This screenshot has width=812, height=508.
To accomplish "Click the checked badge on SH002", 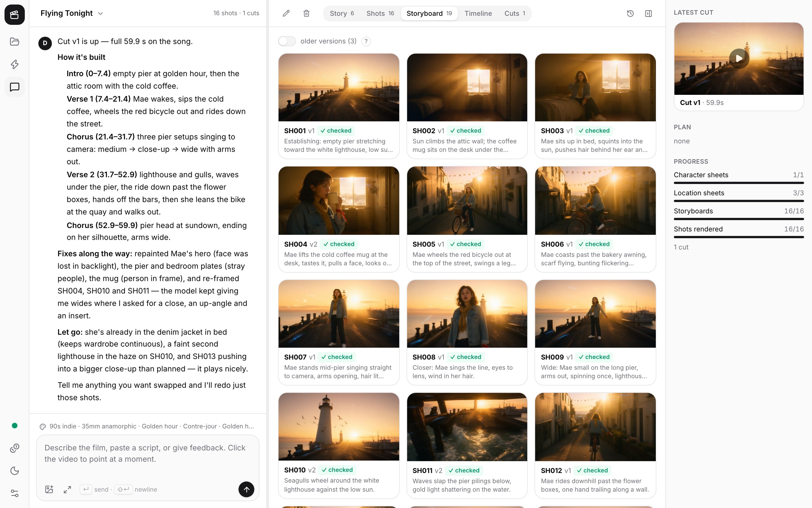I will click(x=465, y=131).
